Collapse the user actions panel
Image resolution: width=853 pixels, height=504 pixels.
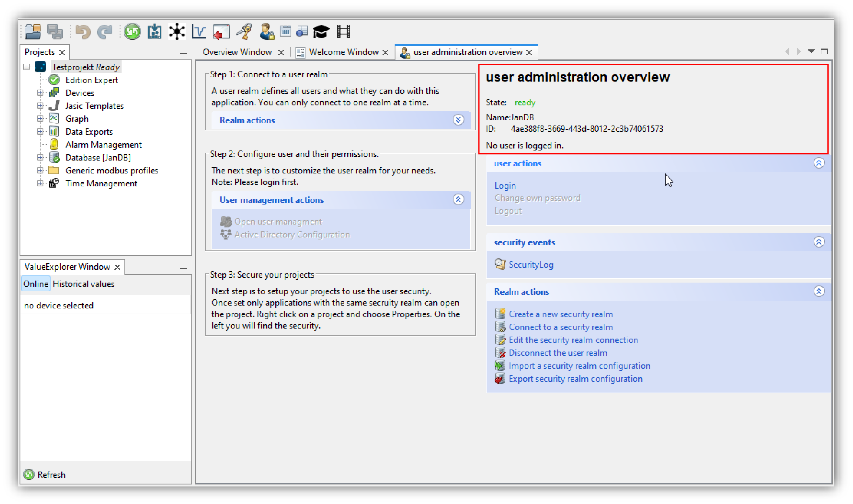coord(820,163)
